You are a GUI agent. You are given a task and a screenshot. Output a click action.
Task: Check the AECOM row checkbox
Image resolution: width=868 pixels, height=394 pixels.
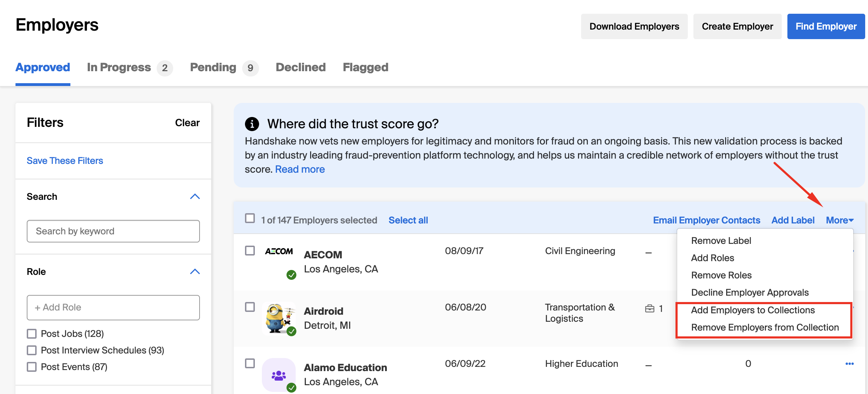250,251
